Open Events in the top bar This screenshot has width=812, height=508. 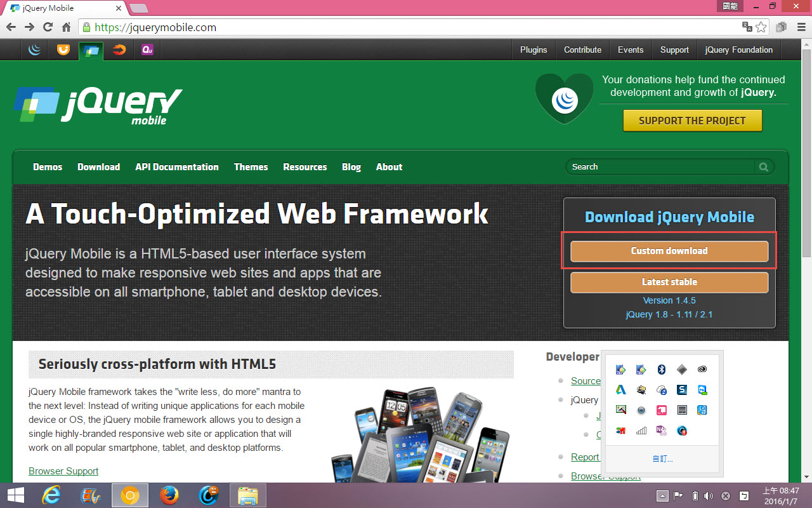click(x=631, y=50)
